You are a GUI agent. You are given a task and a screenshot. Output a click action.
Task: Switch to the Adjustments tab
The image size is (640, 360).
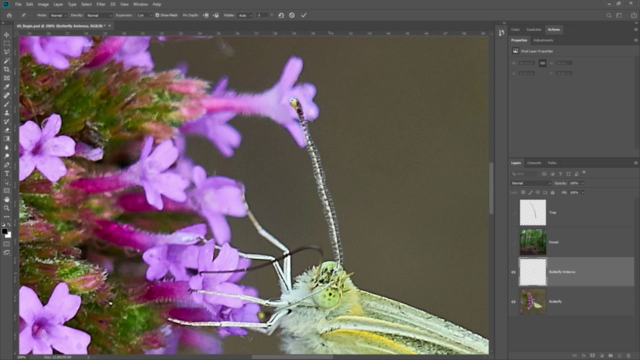[543, 40]
